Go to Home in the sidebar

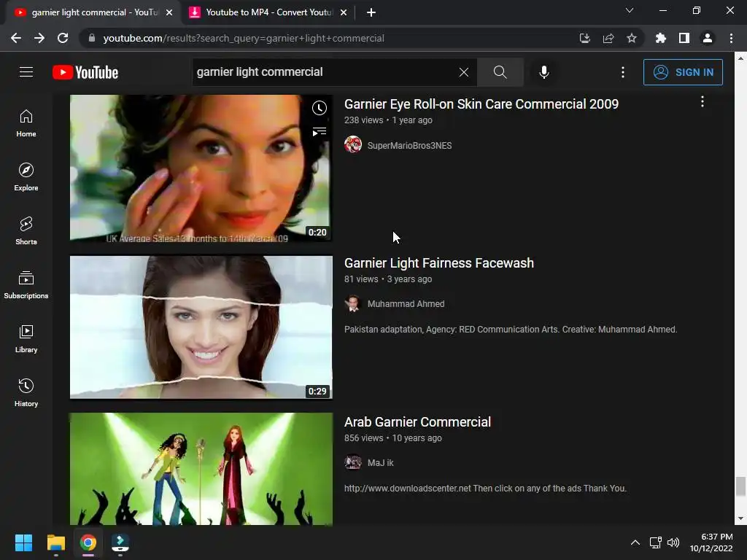pos(26,123)
